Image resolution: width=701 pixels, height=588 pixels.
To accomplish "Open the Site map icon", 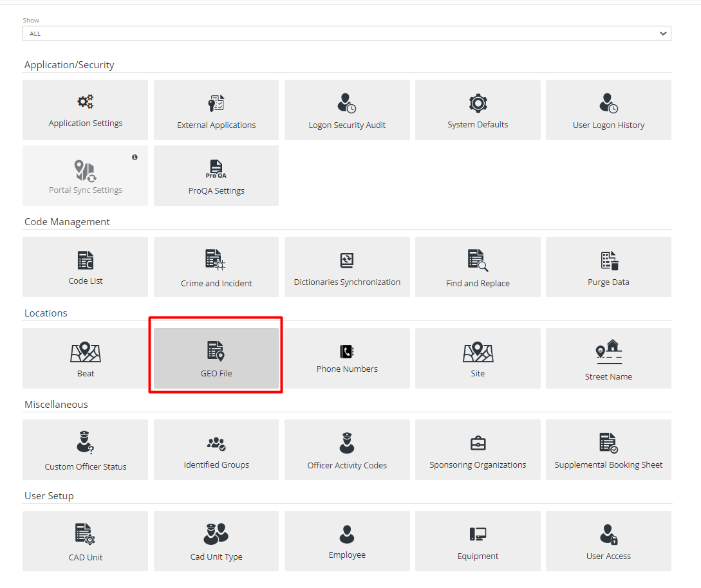I will click(x=478, y=358).
